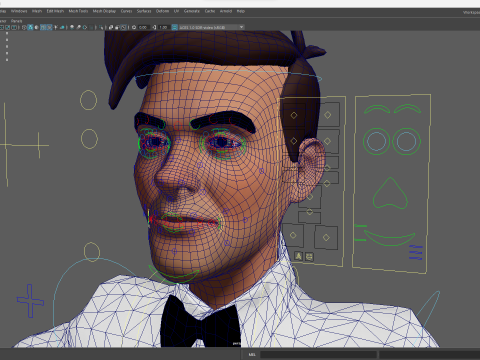Screen dimensions: 480x360
Task: Open the Cache menu
Action: [x=210, y=11]
